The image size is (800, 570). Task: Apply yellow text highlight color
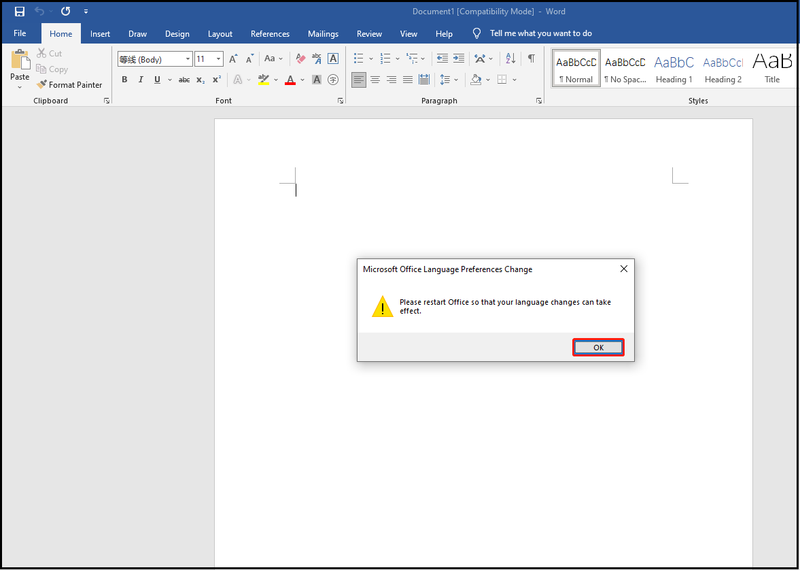(x=263, y=80)
